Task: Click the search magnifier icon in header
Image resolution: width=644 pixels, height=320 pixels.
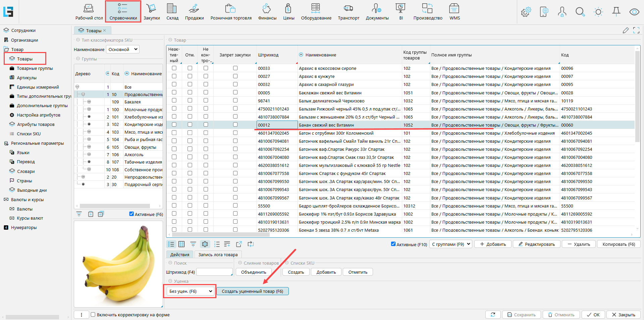Action: pyautogui.click(x=580, y=12)
